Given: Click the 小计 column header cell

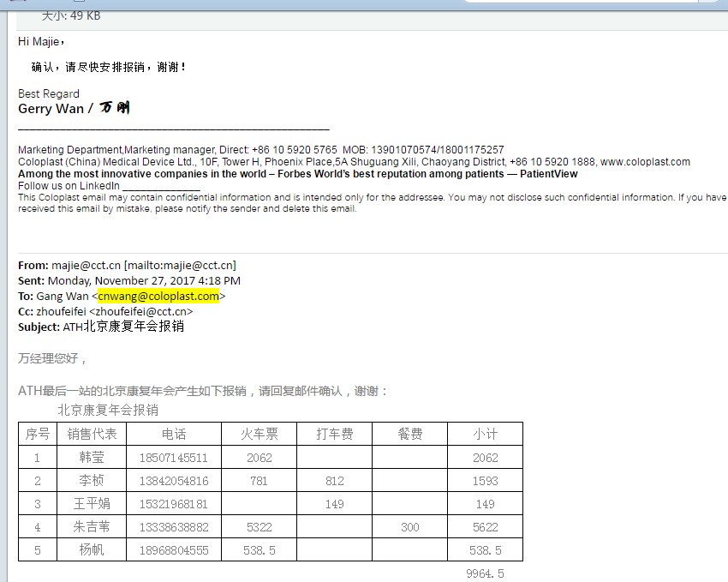Looking at the screenshot, I should [485, 434].
